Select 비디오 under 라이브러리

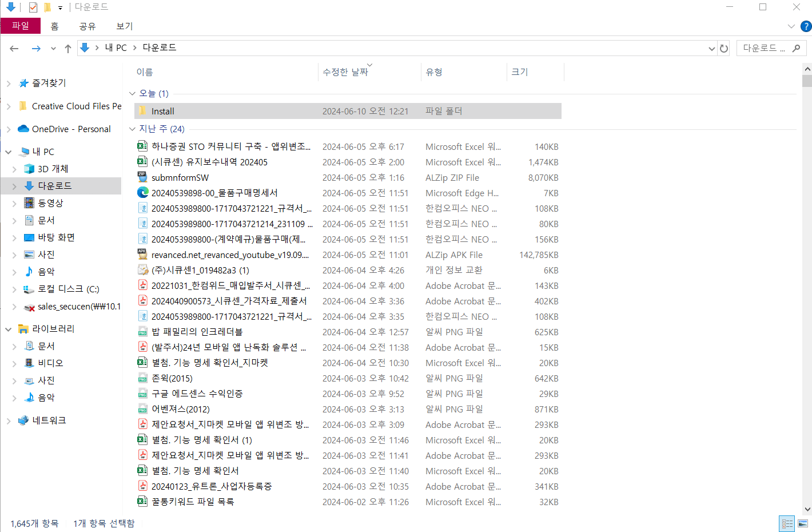coord(50,363)
